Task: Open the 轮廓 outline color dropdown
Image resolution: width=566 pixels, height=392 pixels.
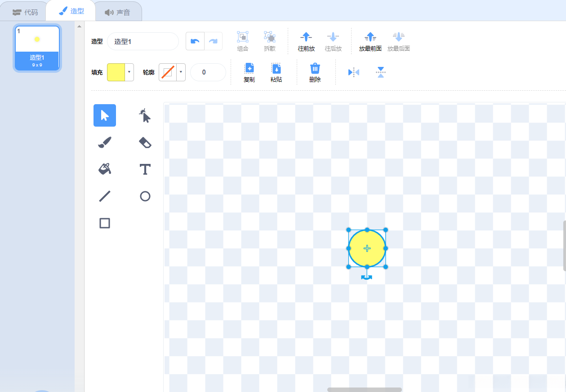Action: pyautogui.click(x=181, y=72)
